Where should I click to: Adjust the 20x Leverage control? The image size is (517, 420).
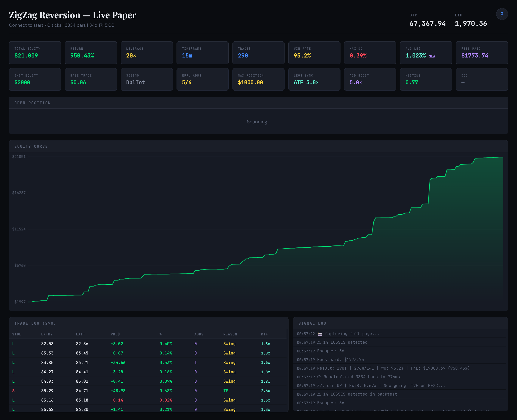tap(147, 53)
